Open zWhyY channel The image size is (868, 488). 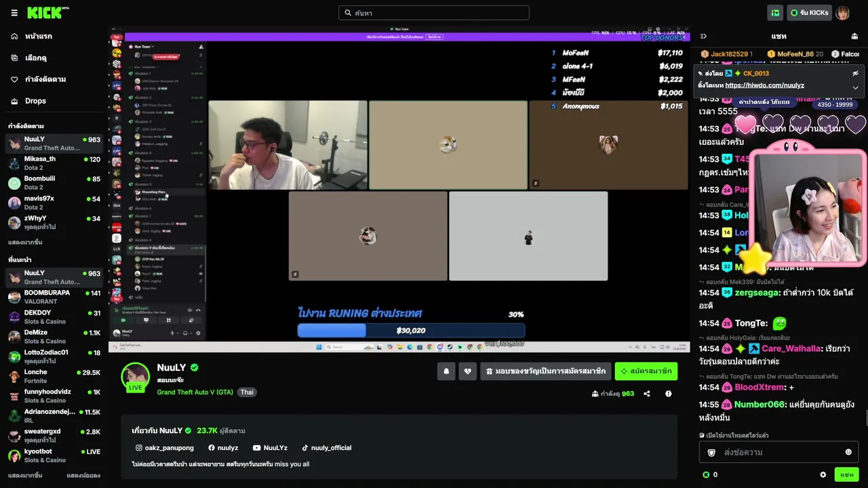click(x=54, y=222)
